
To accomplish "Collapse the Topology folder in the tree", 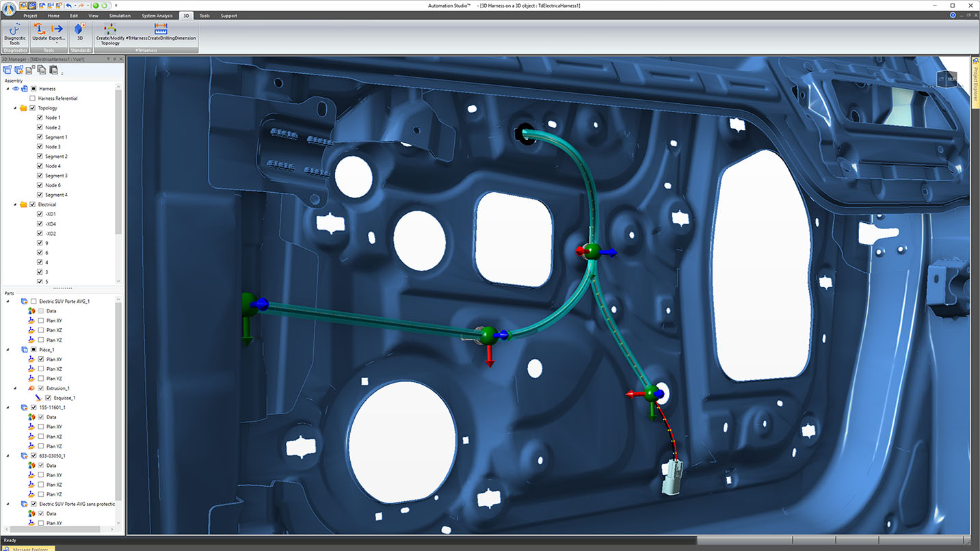I will [x=15, y=108].
